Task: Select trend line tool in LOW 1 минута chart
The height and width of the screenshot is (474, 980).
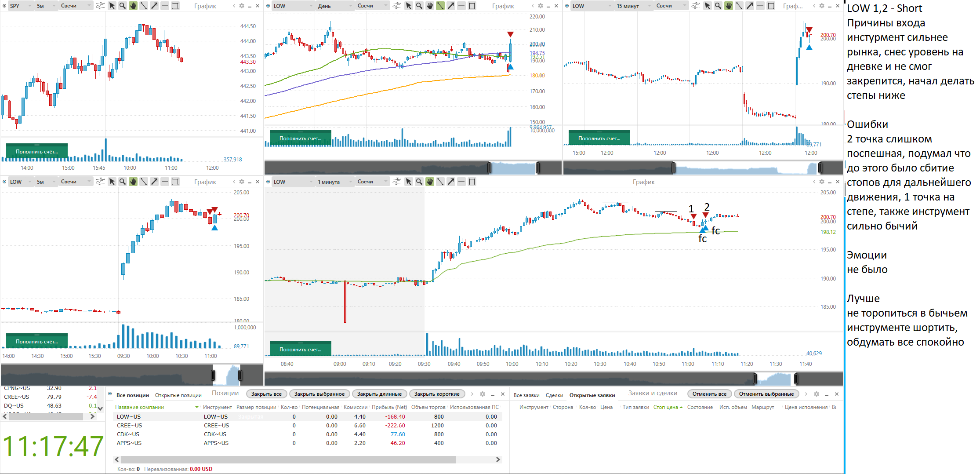Action: [440, 182]
